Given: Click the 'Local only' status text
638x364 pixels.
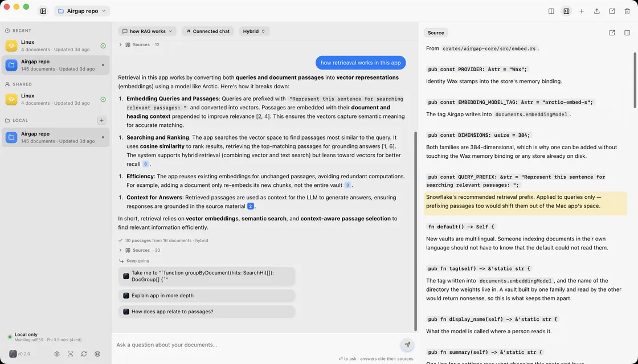Looking at the screenshot, I should click(x=26, y=335).
